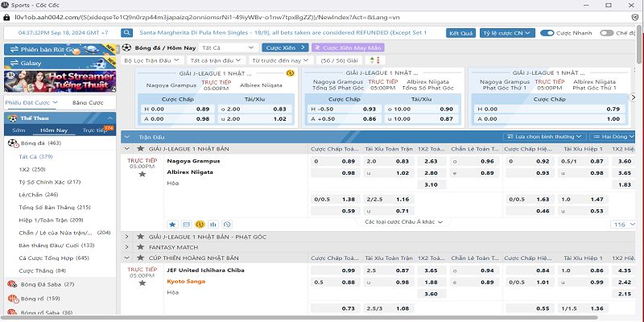Click the vertical page scrollbar

coord(639,45)
